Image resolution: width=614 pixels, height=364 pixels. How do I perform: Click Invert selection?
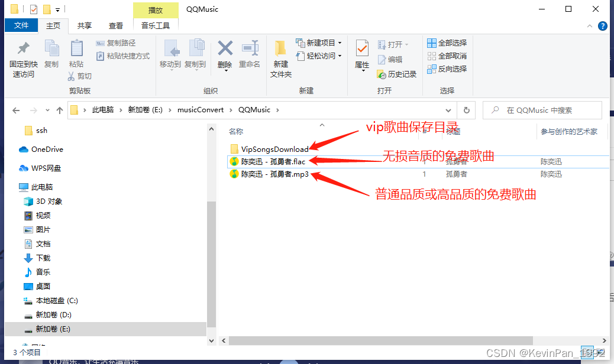447,69
